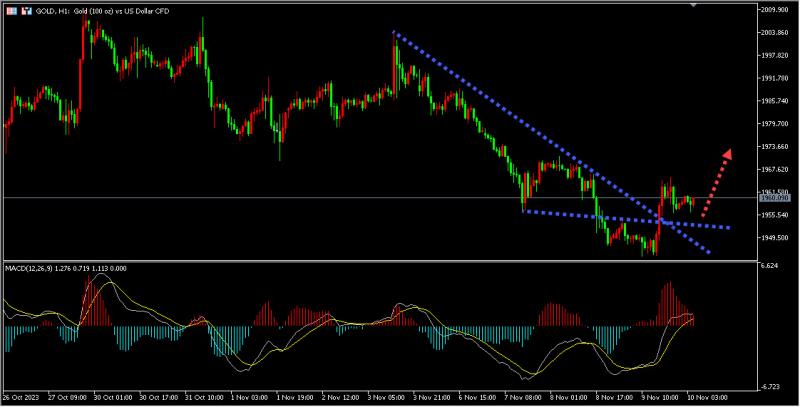Screen dimensions: 800x407
Task: Click the MACD scale value 6.624
Action: click(769, 266)
